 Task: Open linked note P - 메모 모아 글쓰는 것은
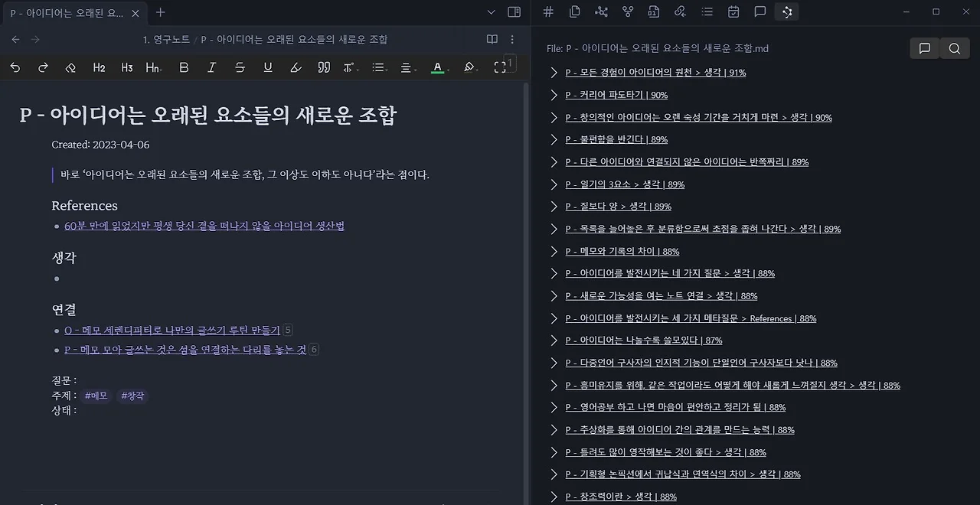coord(185,349)
